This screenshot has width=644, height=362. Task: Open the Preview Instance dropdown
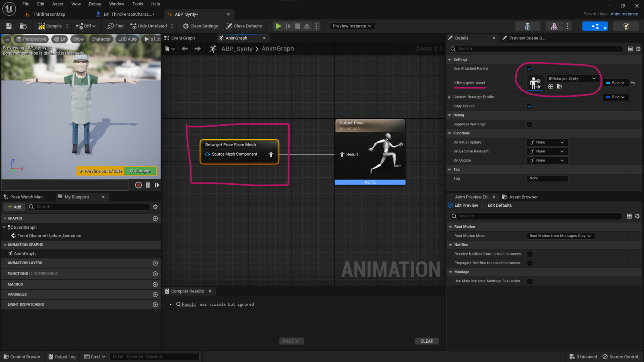(x=352, y=26)
